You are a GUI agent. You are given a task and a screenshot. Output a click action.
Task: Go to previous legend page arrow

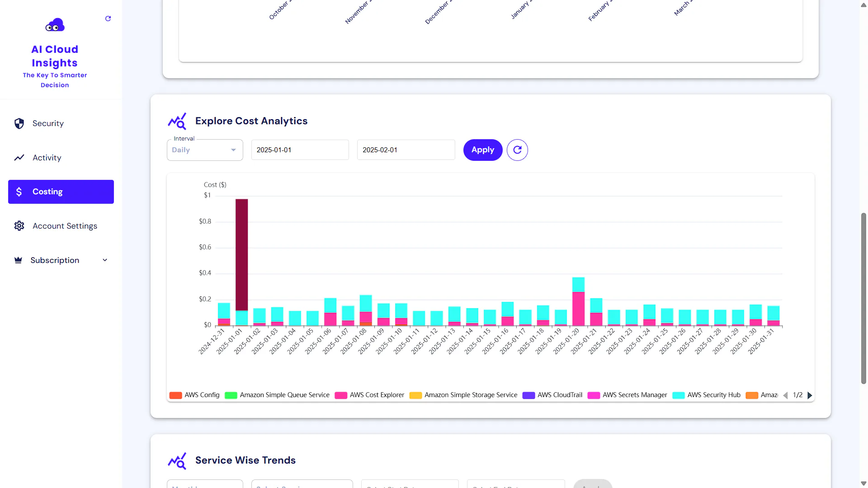click(x=785, y=395)
